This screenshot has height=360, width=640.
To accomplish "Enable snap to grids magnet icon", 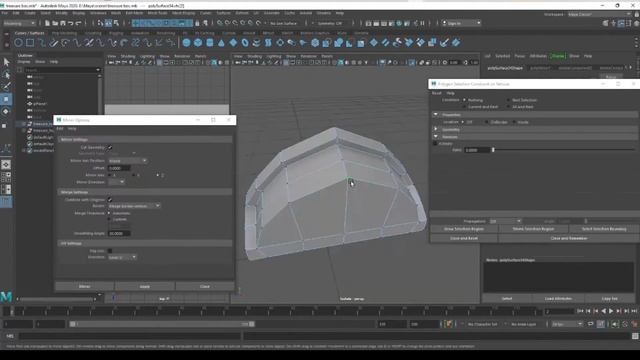I will [220, 23].
